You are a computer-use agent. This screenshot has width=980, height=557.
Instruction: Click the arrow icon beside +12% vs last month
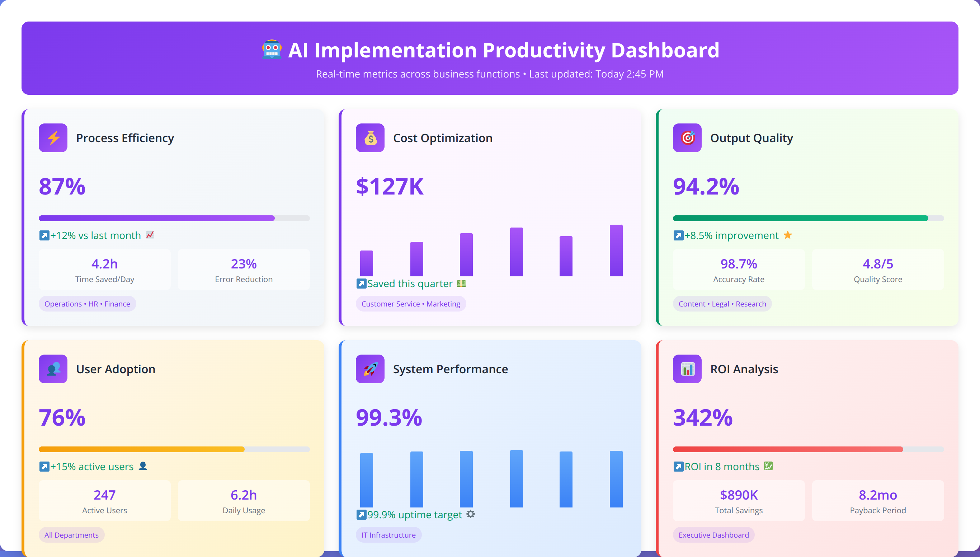pos(44,235)
